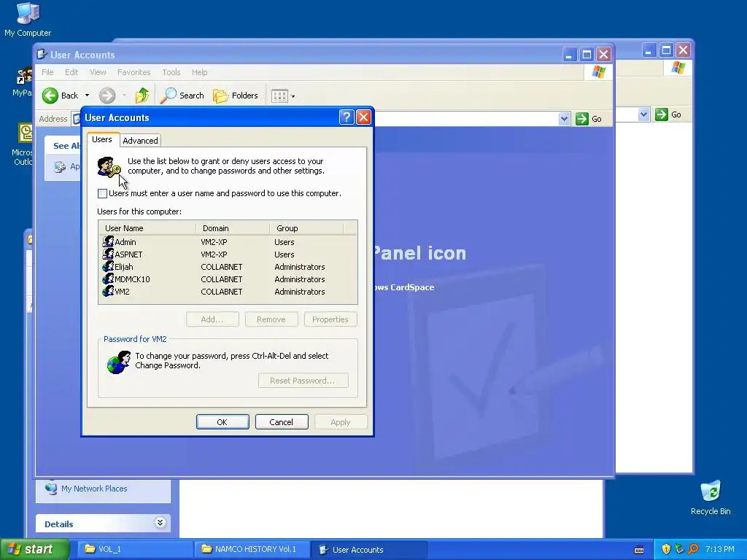Open the Back history dropdown arrow
Image resolution: width=747 pixels, height=560 pixels.
(88, 96)
